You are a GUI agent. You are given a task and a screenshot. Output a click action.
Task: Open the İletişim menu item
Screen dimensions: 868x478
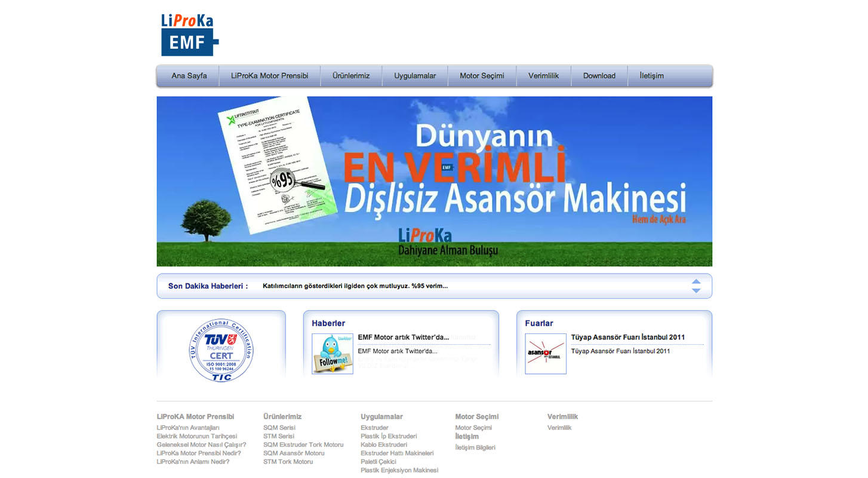tap(652, 76)
